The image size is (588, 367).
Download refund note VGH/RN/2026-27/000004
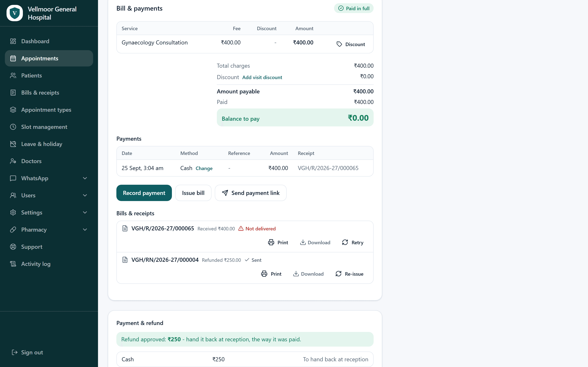coord(308,274)
